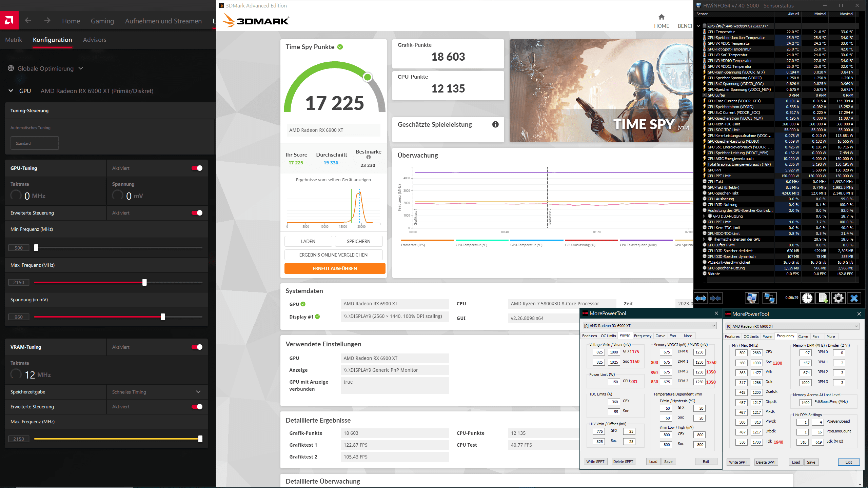
Task: Click HWiNFO network computers icon
Action: click(x=769, y=298)
